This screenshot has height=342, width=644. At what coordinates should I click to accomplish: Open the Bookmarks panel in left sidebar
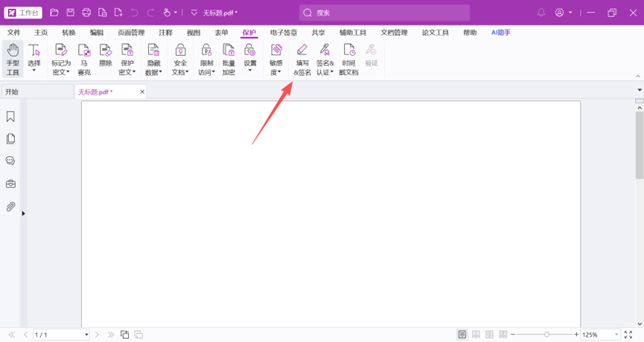10,117
